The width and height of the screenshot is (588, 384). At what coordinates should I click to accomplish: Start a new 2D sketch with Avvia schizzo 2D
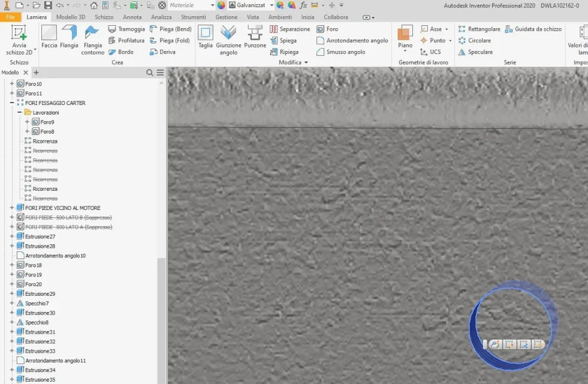pos(19,40)
